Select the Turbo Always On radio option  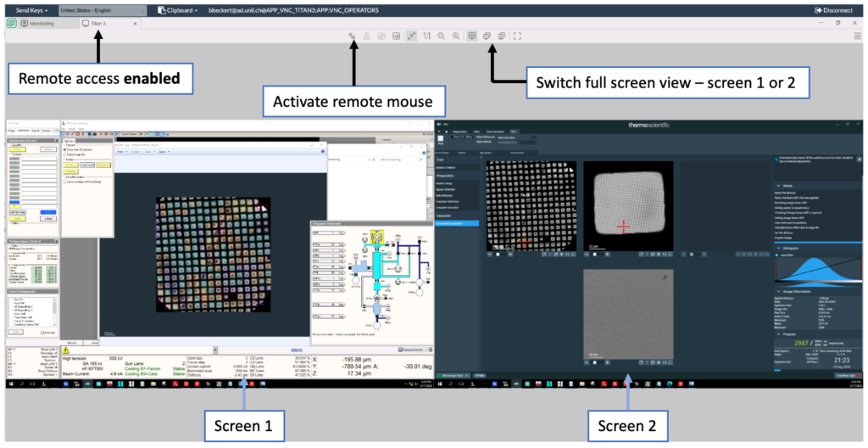pos(65,154)
